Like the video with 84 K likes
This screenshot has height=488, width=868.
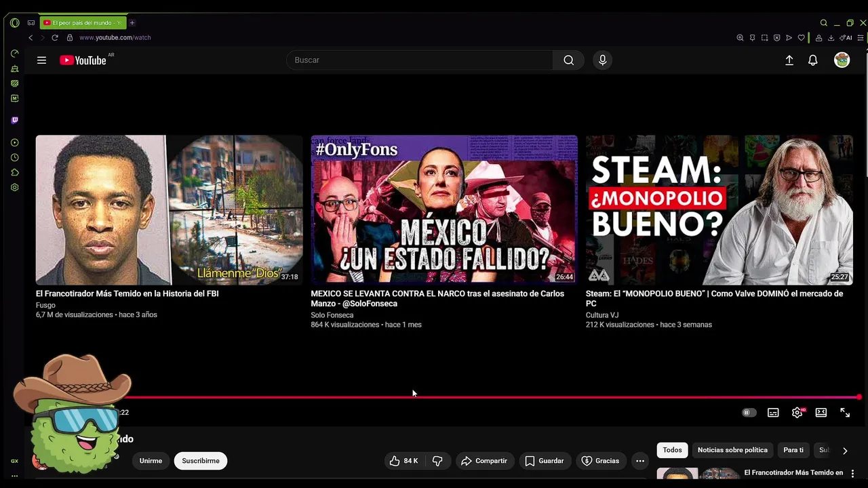(403, 461)
